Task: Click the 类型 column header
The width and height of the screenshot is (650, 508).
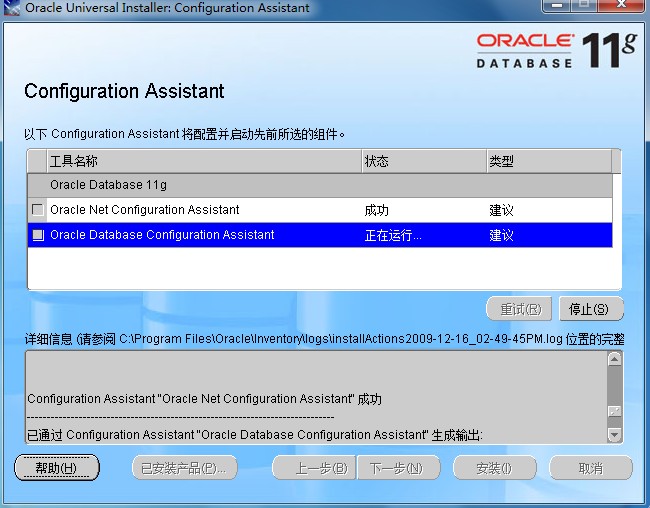Action: click(x=550, y=161)
